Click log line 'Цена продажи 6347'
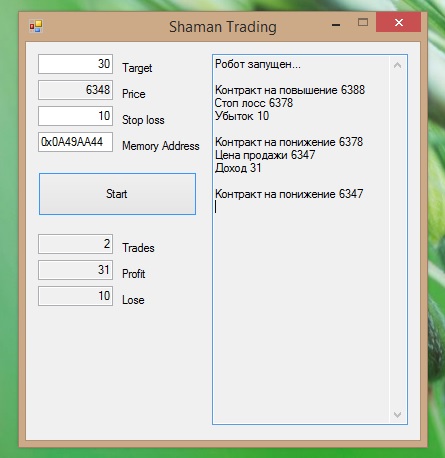This screenshot has height=458, width=445. (265, 155)
